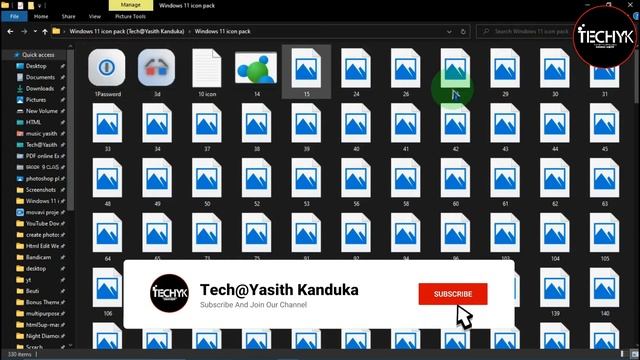Open the Share ribbon tab
Viewport: 640px width, 360px height.
pyautogui.click(x=68, y=16)
